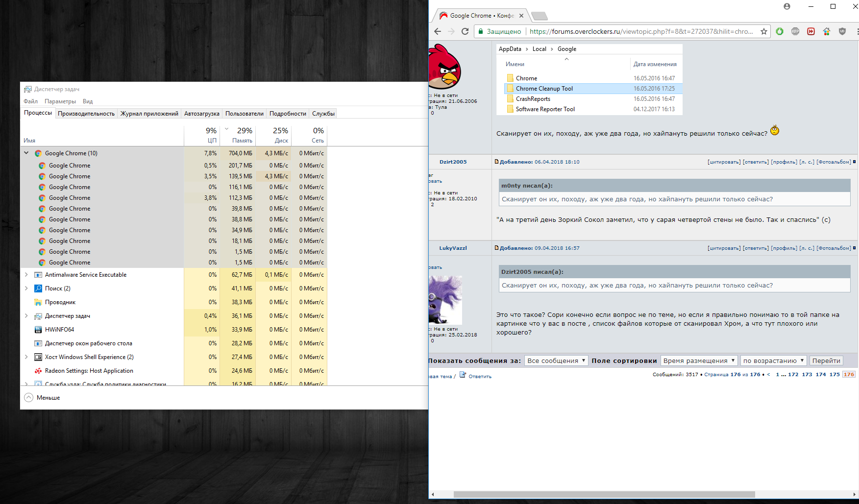Screen dimensions: 859x504
Task: Click the Ответить link below the posts
Action: tap(480, 377)
